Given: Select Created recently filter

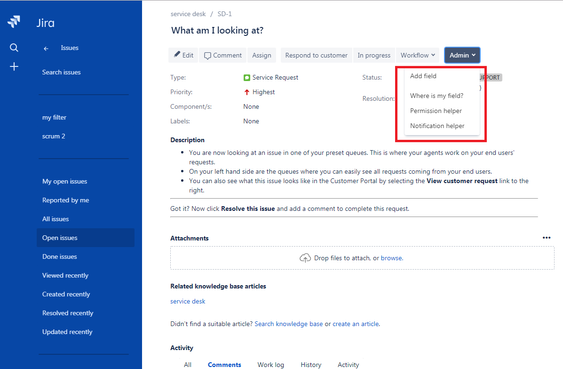Looking at the screenshot, I should tap(66, 294).
